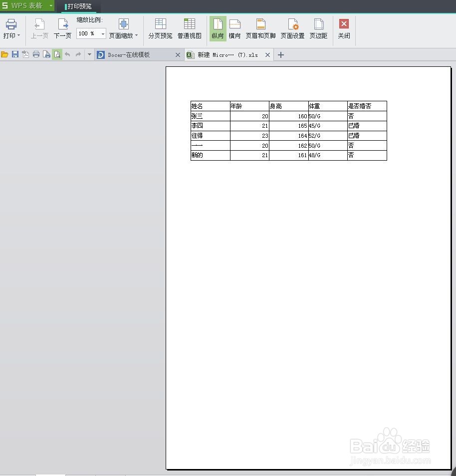This screenshot has width=456, height=476.
Task: Expand the WPS 表格 menu arrow
Action: click(51, 5)
